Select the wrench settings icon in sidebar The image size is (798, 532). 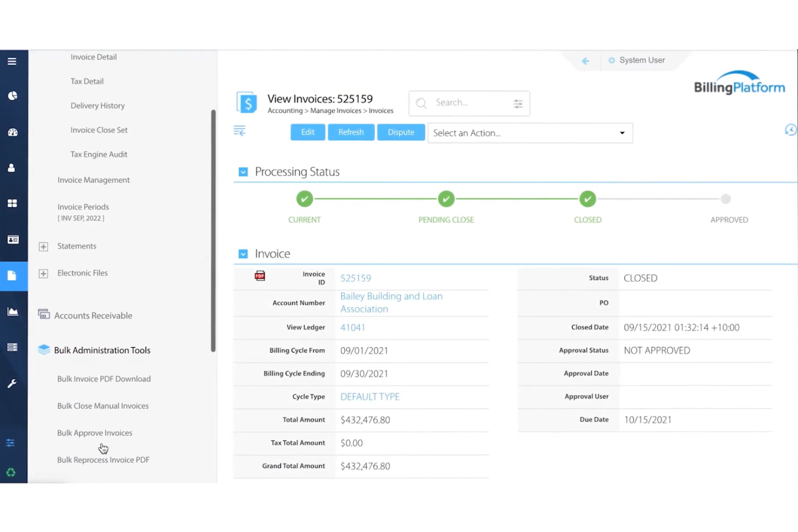pos(13,383)
